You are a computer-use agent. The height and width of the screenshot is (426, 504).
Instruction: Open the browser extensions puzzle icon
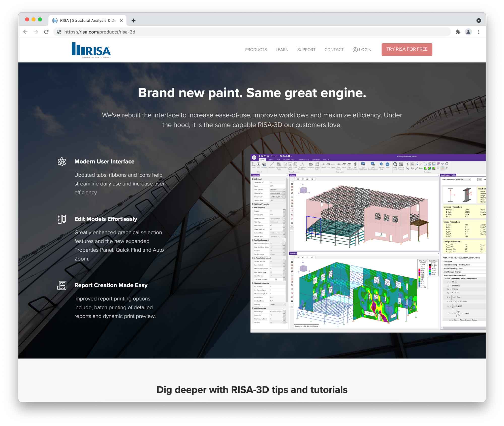click(458, 32)
